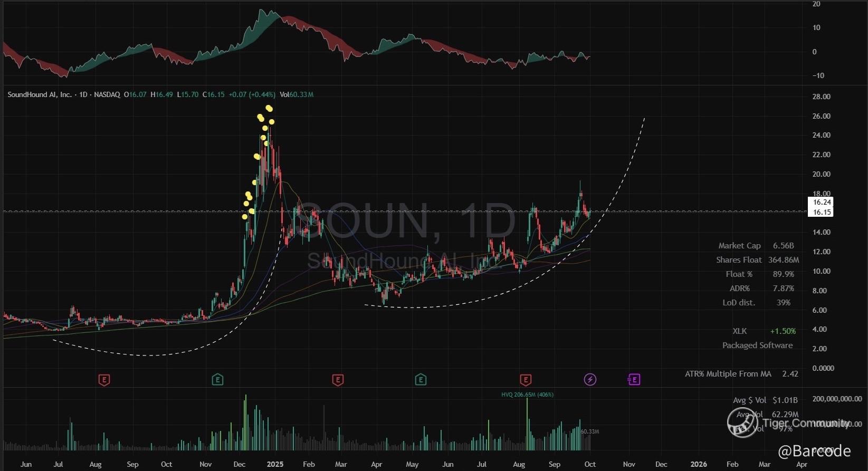Select the 0.0000 price scale label

coord(823,368)
